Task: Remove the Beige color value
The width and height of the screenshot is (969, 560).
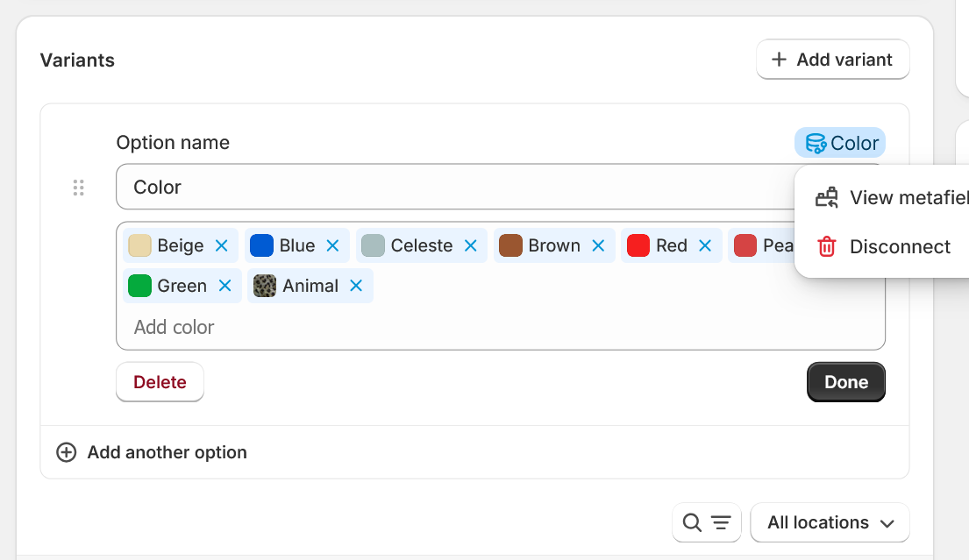Action: [x=222, y=246]
